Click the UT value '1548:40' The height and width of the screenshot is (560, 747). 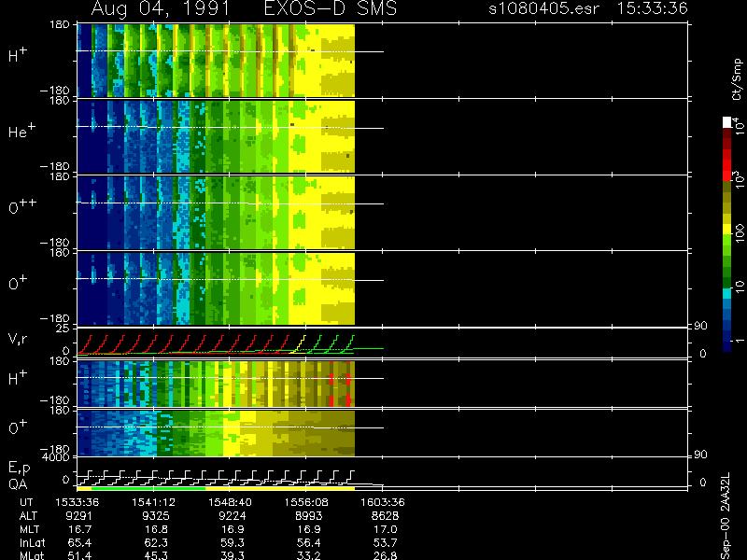coord(230,502)
